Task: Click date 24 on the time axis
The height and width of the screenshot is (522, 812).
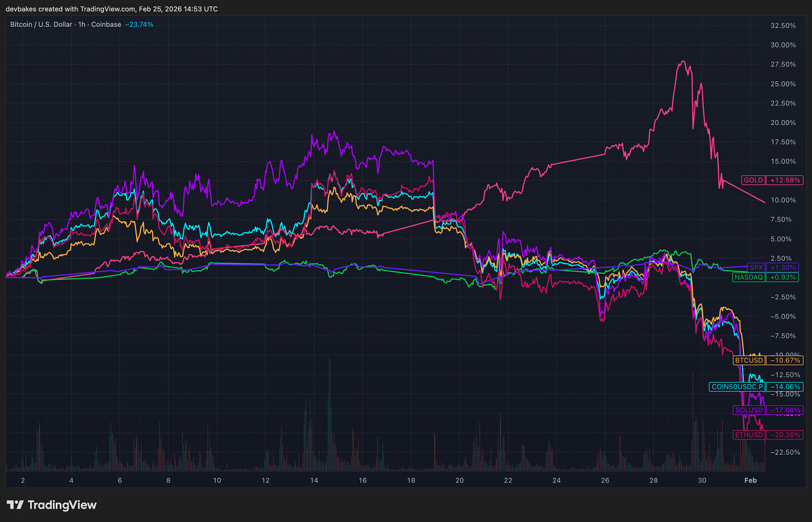Action: point(557,481)
